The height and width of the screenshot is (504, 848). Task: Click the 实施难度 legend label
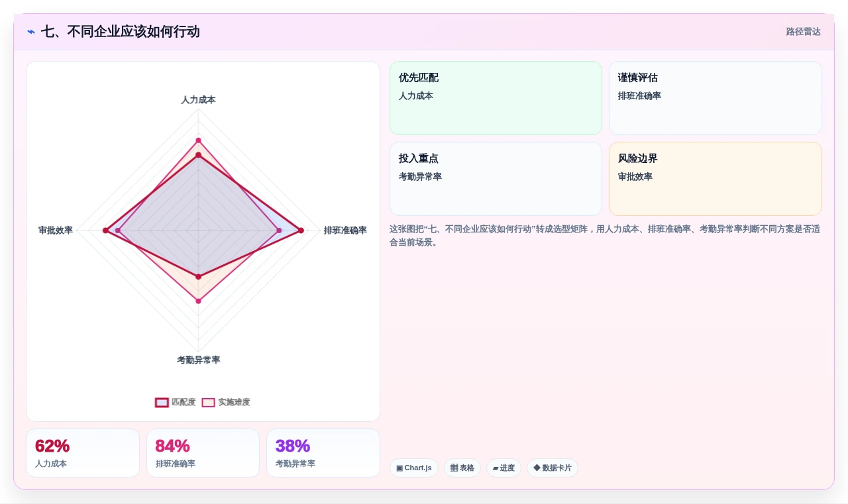click(x=234, y=402)
